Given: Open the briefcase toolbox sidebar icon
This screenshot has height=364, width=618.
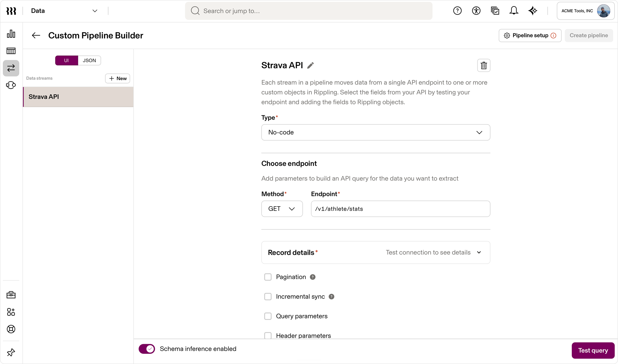Looking at the screenshot, I should (11, 295).
